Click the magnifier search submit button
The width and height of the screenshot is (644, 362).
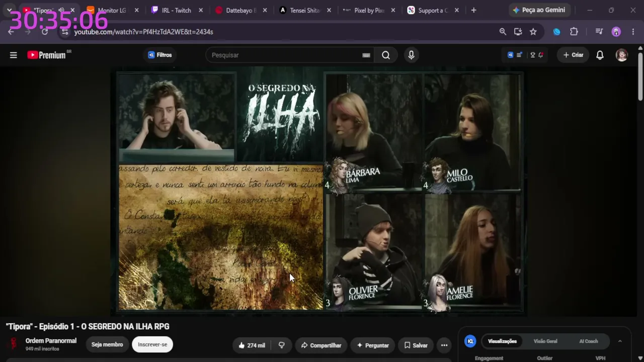(386, 55)
